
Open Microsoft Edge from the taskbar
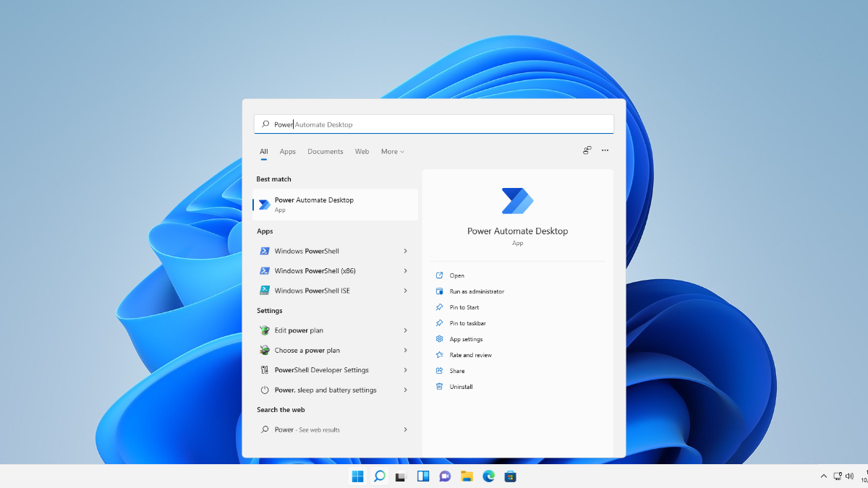(x=488, y=476)
